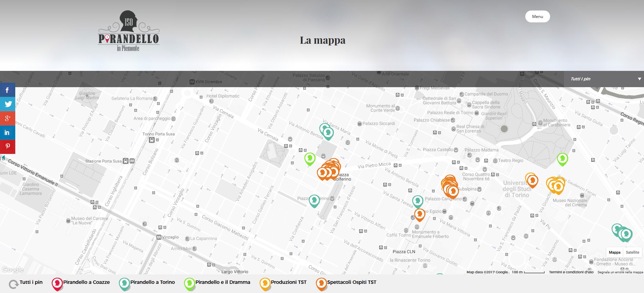Click the Caffè Torino place label
This screenshot has height=293, width=644.
tap(399, 235)
